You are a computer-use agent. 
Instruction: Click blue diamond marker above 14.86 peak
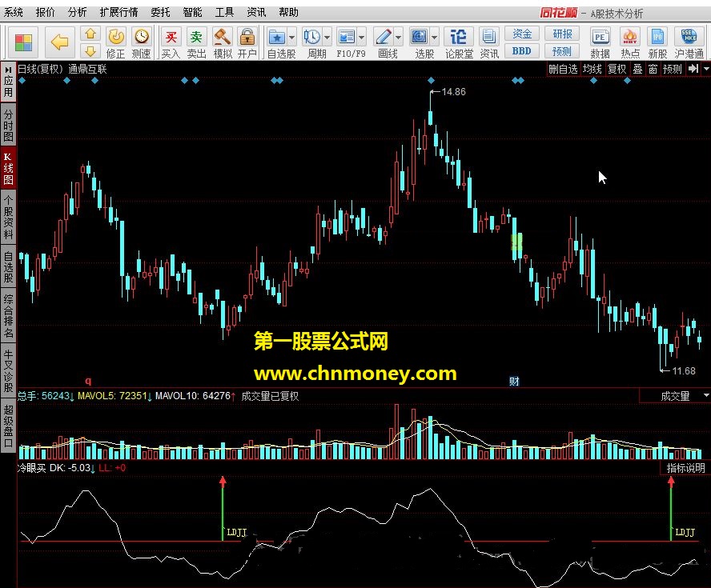[x=431, y=81]
